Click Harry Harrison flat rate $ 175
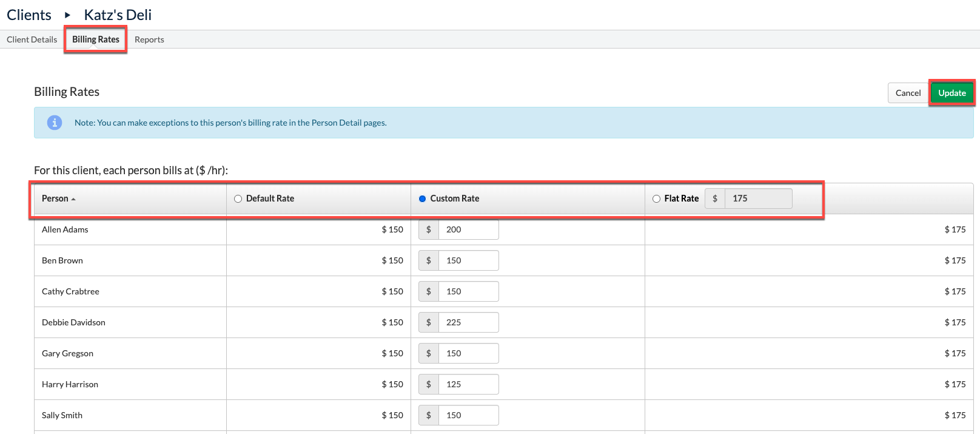This screenshot has width=980, height=434. pyautogui.click(x=955, y=384)
